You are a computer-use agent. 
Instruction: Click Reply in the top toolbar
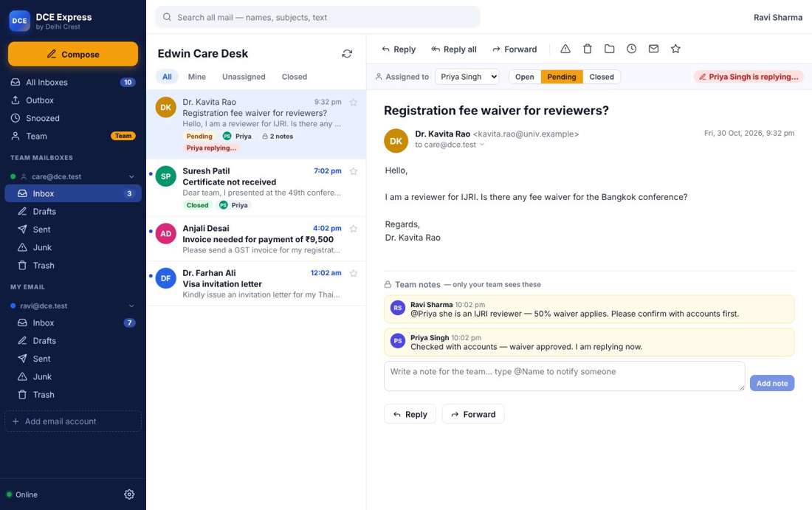click(398, 49)
